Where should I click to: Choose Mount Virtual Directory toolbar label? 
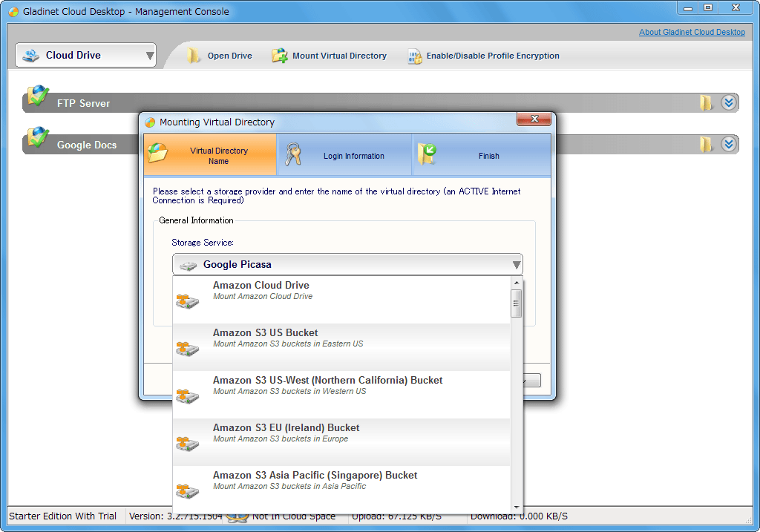click(x=339, y=56)
